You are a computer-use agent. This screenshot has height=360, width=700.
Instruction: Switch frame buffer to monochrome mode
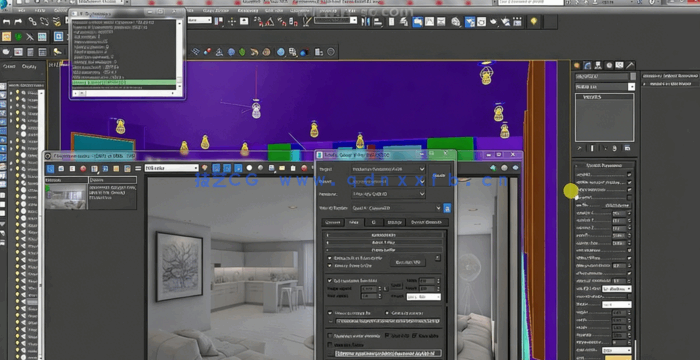tap(260, 168)
